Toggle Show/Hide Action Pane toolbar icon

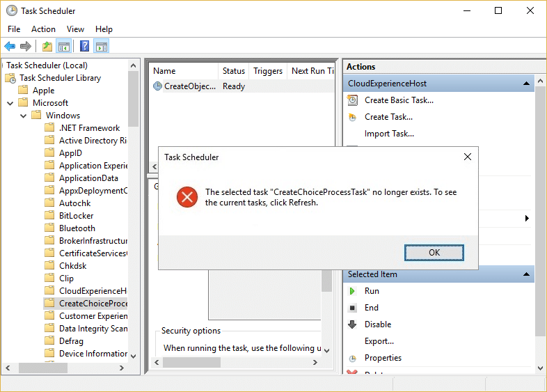[x=102, y=47]
